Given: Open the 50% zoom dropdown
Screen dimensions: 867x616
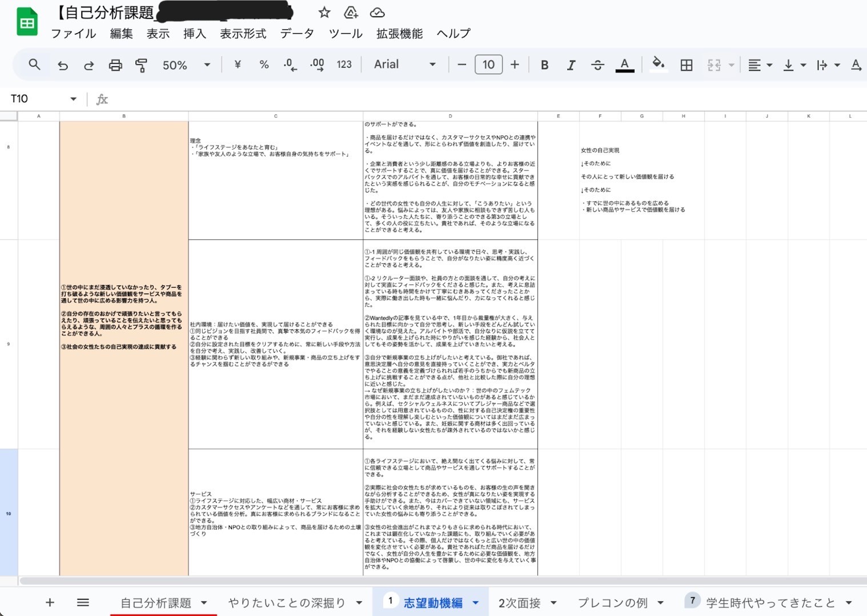Looking at the screenshot, I should tap(186, 65).
